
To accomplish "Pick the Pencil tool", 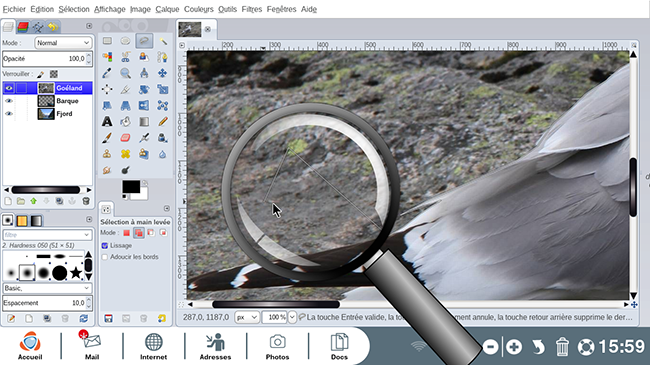I will point(162,122).
